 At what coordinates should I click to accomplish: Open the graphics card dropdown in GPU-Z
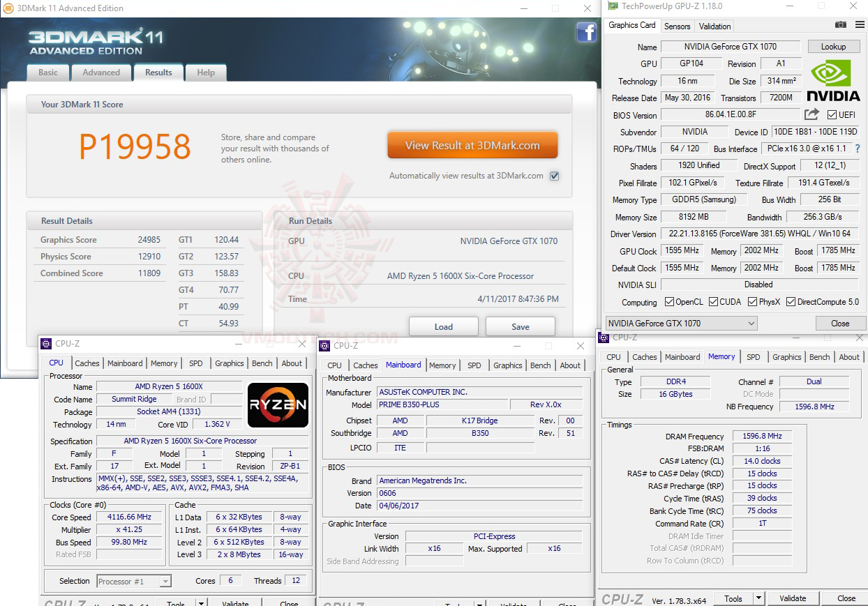point(751,323)
